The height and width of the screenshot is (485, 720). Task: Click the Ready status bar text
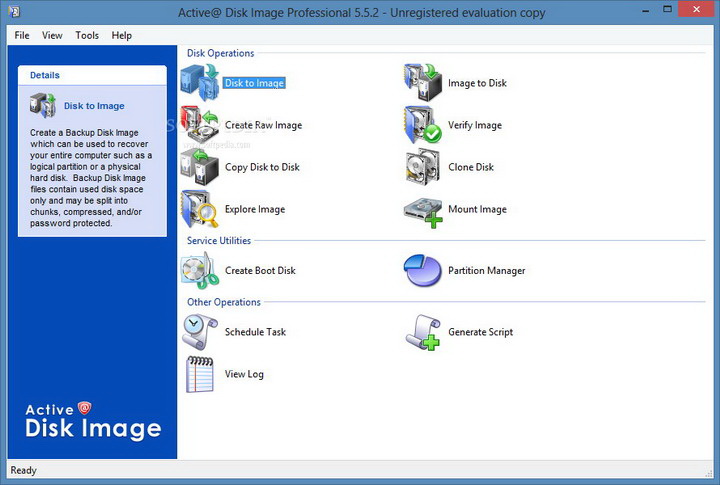(23, 470)
